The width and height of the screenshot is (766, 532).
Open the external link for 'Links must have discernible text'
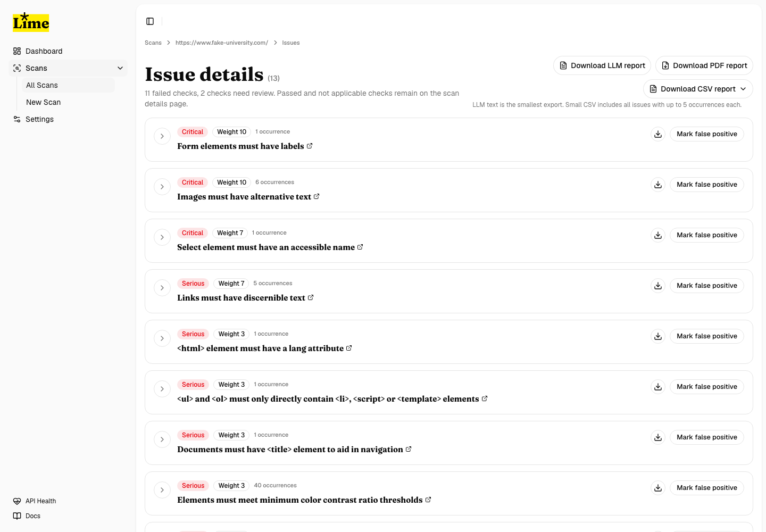(x=311, y=297)
